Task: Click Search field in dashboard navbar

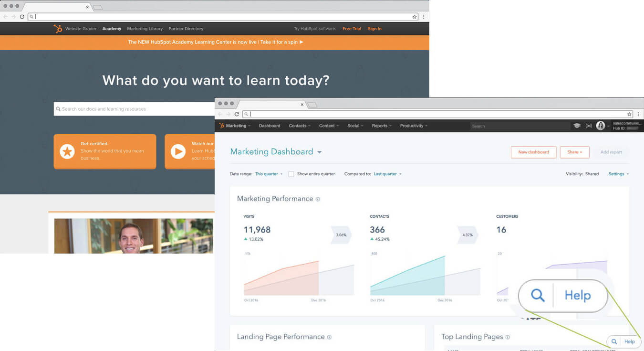Action: [x=520, y=126]
